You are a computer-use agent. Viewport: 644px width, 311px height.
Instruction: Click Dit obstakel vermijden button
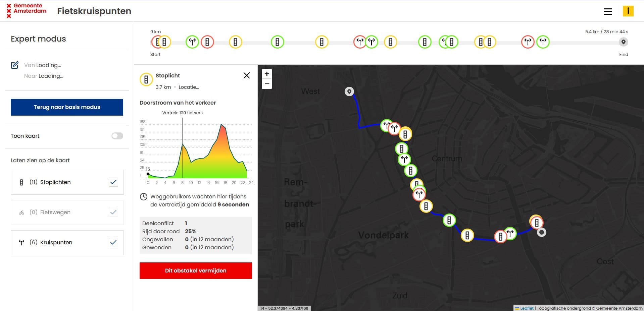click(x=196, y=270)
